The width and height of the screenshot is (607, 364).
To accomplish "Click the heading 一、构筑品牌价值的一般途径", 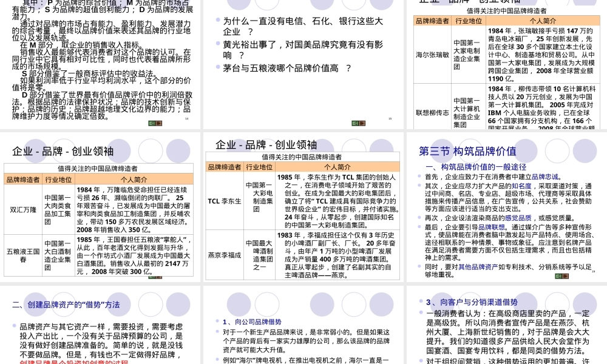I will pos(476,167).
